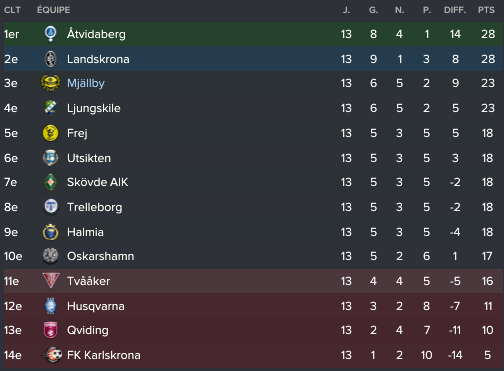Open the Frej yellow round badge

(50, 133)
